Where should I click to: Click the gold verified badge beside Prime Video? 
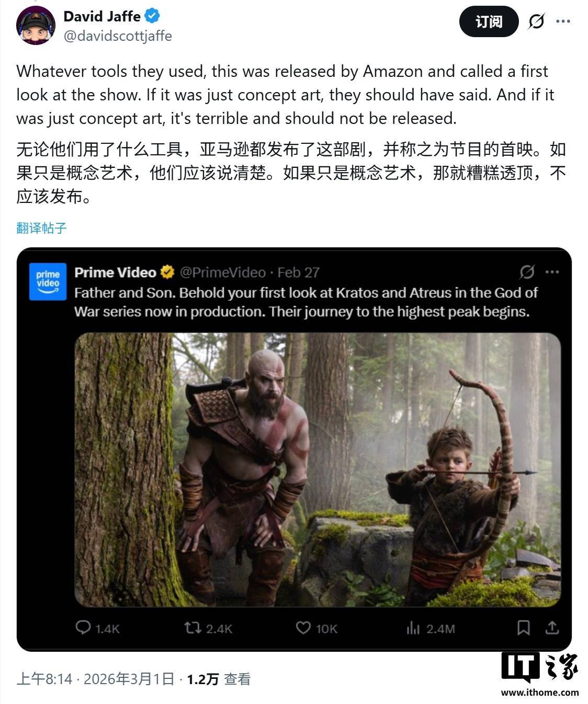167,272
